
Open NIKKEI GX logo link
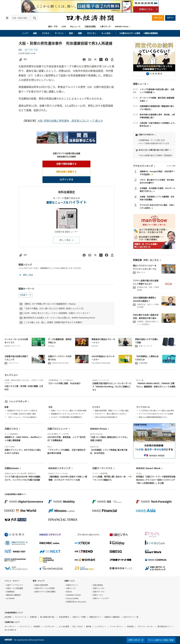point(107,501)
